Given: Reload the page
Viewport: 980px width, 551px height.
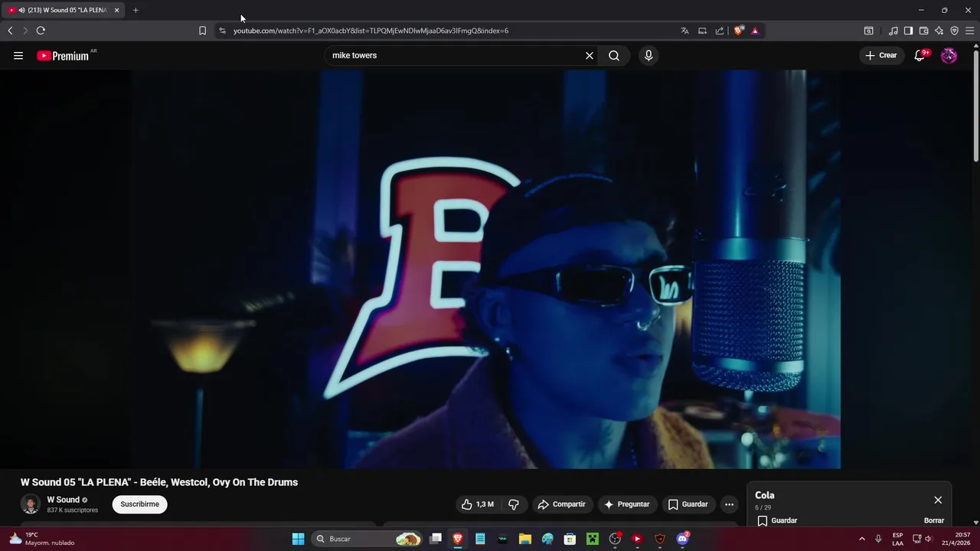Looking at the screenshot, I should click(41, 31).
